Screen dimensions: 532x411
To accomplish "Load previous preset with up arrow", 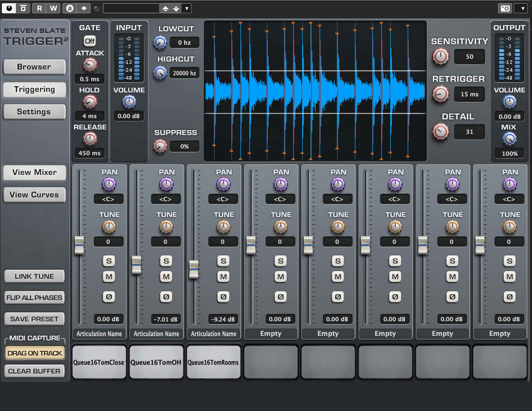I will (165, 8).
